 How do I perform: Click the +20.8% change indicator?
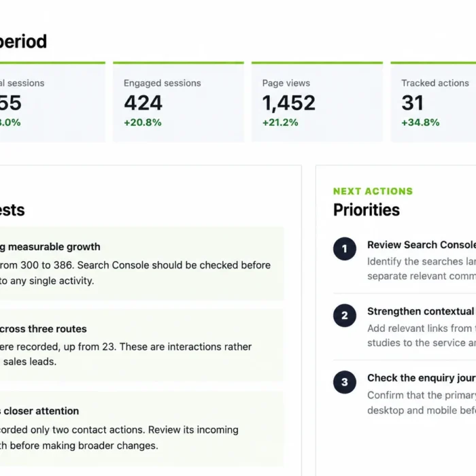point(143,122)
